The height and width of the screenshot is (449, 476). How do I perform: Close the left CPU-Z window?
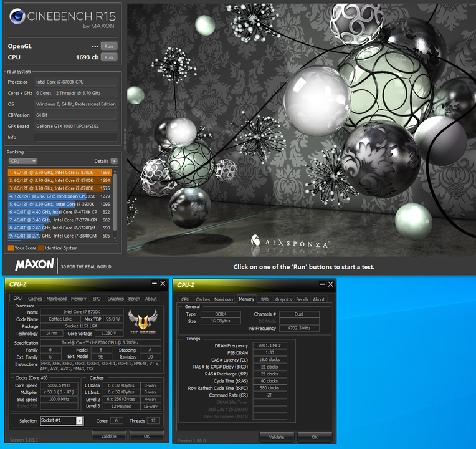pos(163,284)
